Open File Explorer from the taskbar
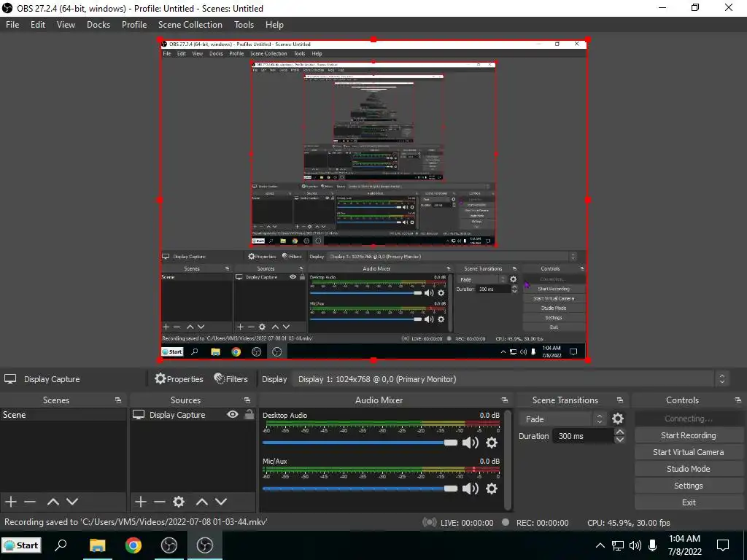The height and width of the screenshot is (560, 747). (x=97, y=545)
